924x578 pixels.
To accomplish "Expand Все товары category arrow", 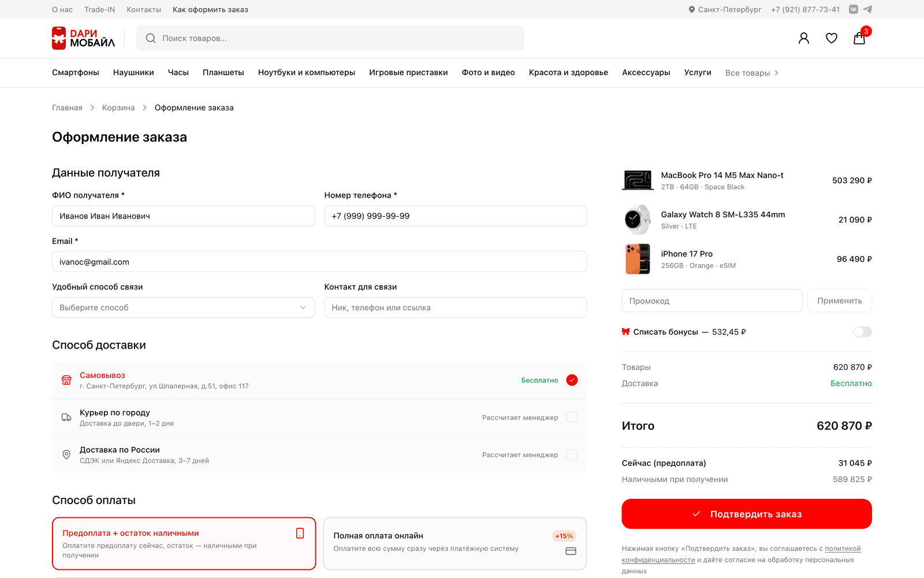I will [x=776, y=73].
